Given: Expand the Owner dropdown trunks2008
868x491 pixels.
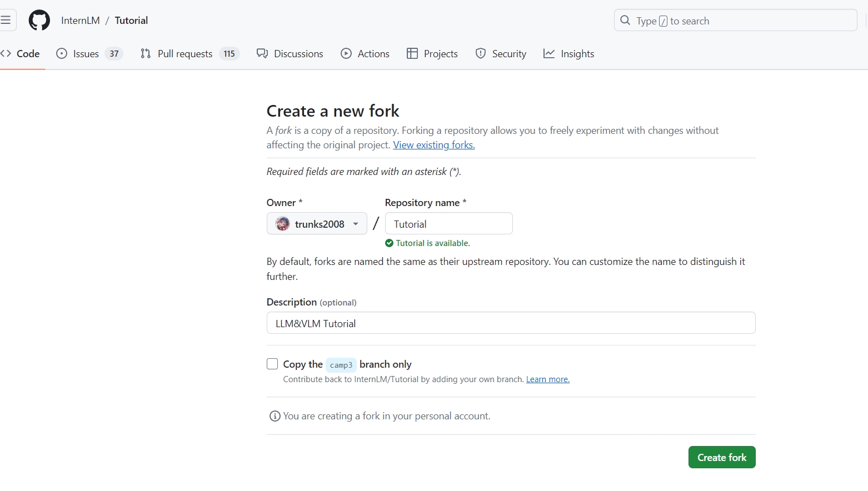Looking at the screenshot, I should point(317,223).
